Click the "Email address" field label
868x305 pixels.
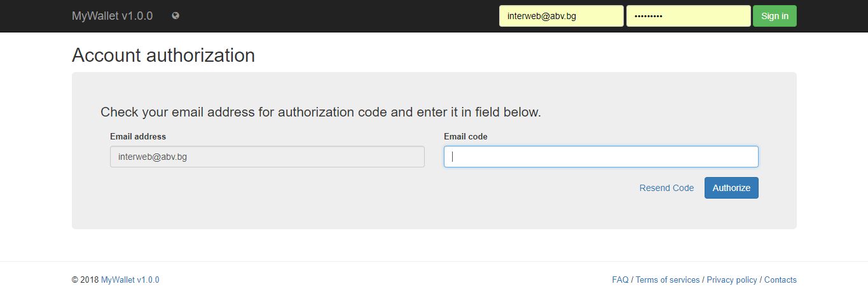pos(138,136)
